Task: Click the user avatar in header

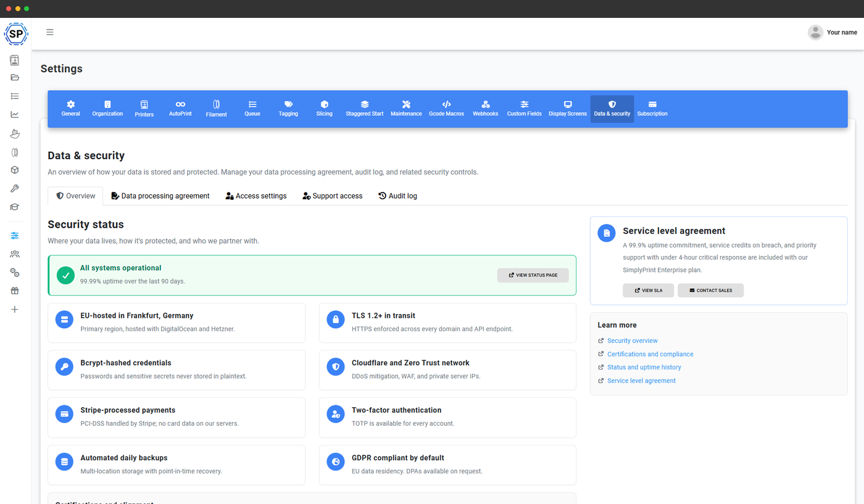Action: [815, 33]
